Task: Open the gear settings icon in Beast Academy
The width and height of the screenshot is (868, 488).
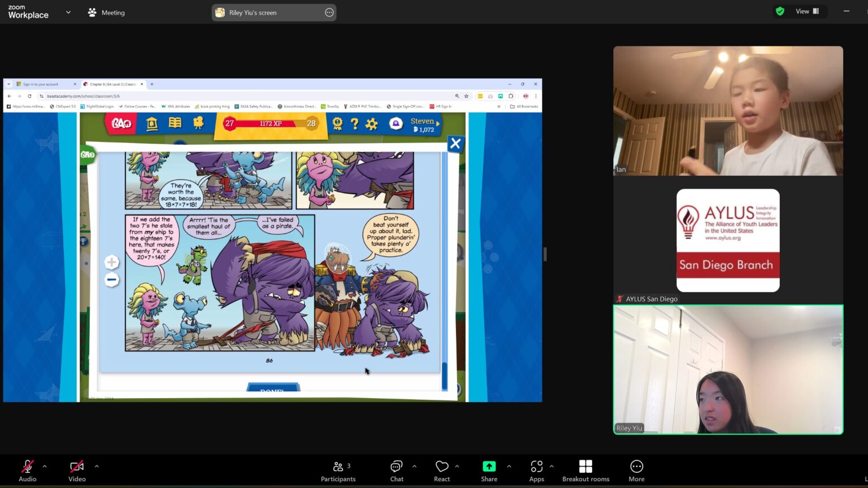Action: pos(371,124)
